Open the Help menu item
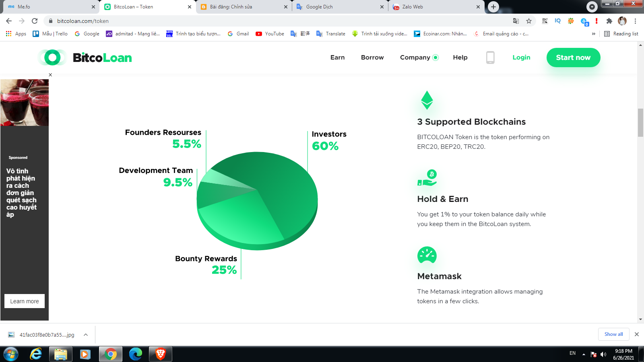The image size is (644, 362). pos(460,58)
